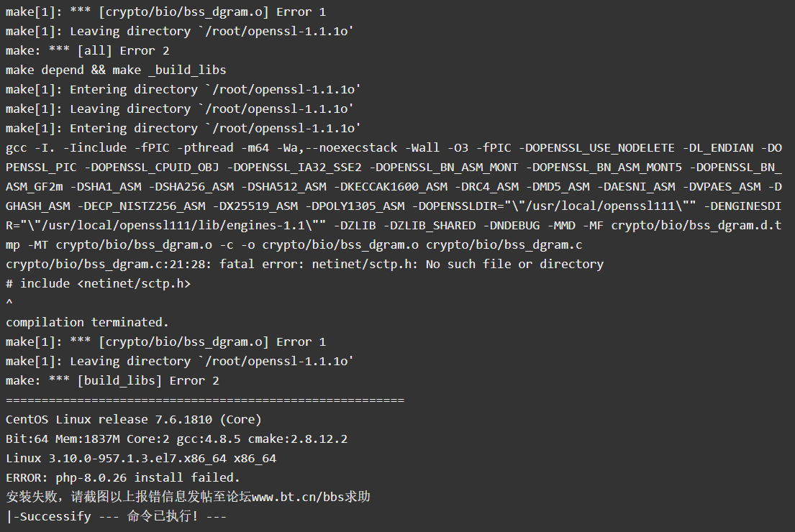
Task: Click '-DZLIB -DZLIB_SHARED' in the compile flags
Action: point(404,226)
